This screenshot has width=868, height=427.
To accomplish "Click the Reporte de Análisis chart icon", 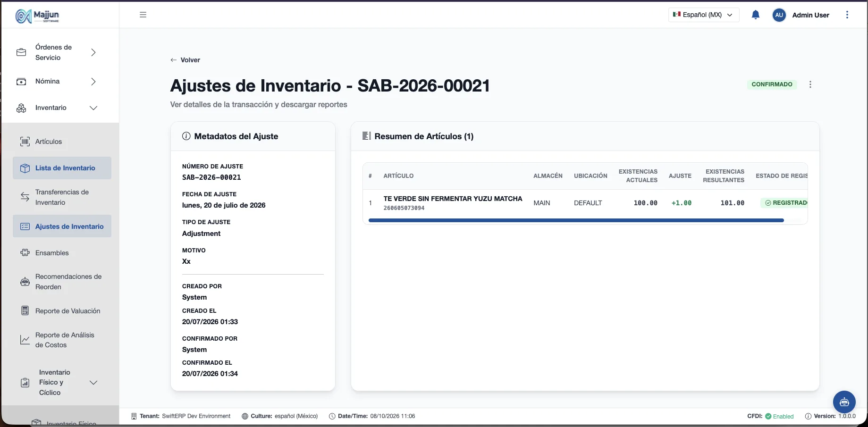I will pos(25,340).
